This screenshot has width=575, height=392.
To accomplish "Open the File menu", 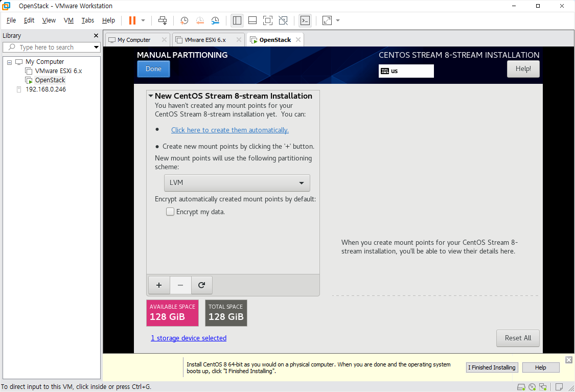I will point(11,20).
